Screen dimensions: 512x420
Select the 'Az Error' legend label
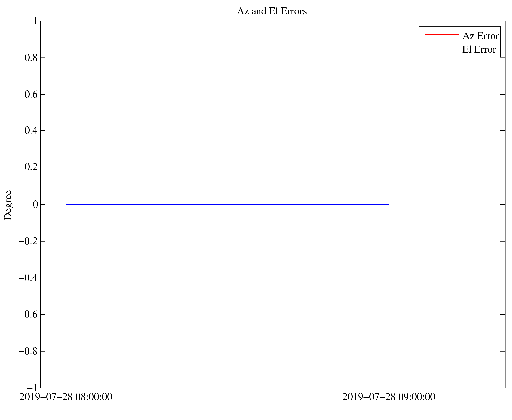(480, 36)
